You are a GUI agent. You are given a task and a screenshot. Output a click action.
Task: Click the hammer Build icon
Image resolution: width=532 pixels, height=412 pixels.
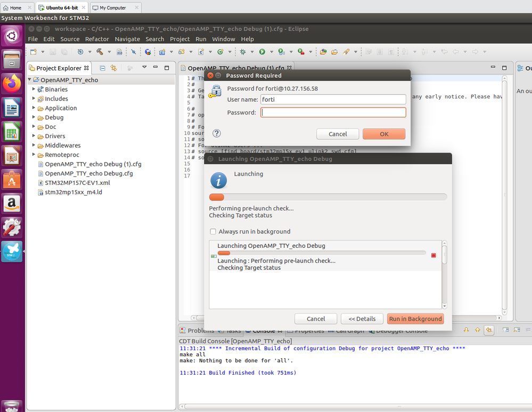click(100, 52)
